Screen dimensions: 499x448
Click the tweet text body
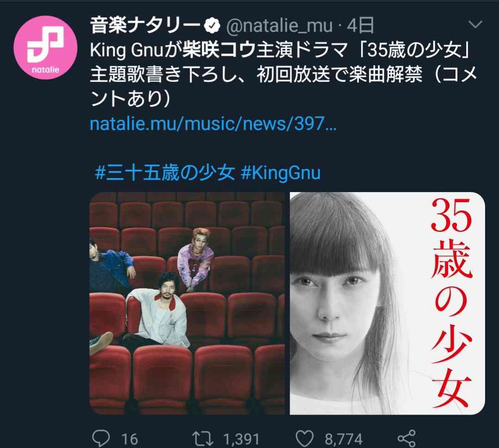click(283, 75)
